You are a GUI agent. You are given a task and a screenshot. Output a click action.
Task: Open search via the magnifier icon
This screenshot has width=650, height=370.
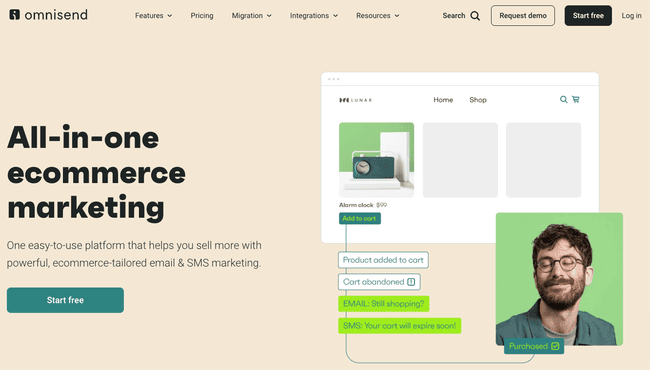(475, 16)
